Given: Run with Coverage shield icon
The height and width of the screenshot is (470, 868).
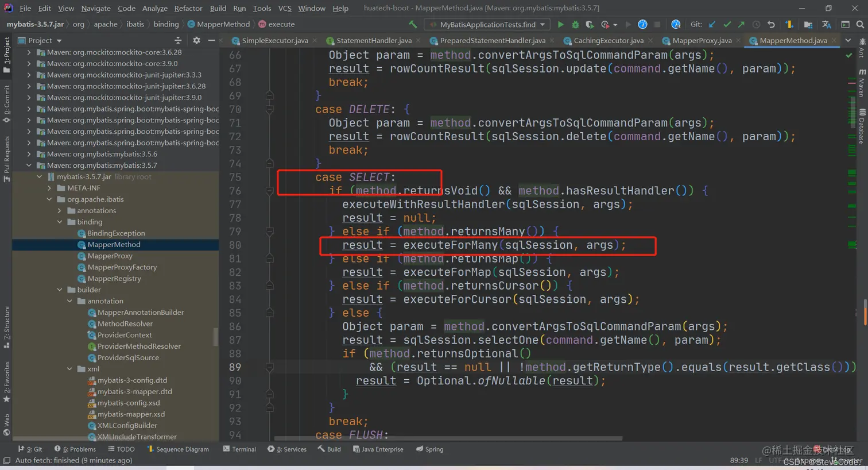Looking at the screenshot, I should coord(590,24).
